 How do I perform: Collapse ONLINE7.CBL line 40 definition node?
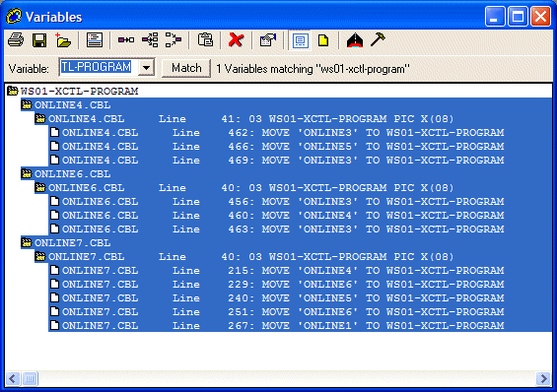(40, 256)
